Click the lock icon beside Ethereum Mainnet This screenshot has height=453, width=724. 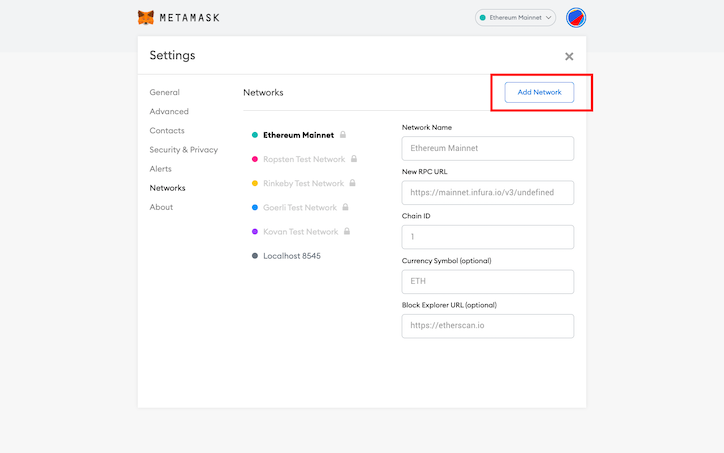[343, 134]
